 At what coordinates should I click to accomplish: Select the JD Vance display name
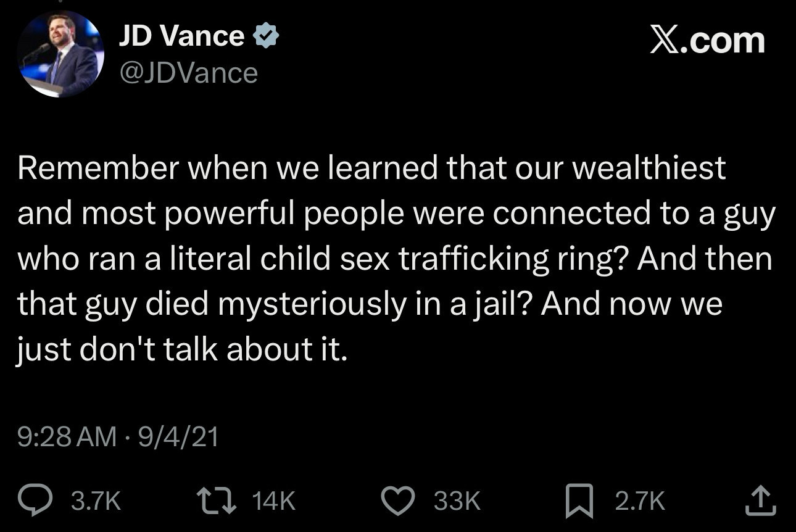(x=181, y=35)
